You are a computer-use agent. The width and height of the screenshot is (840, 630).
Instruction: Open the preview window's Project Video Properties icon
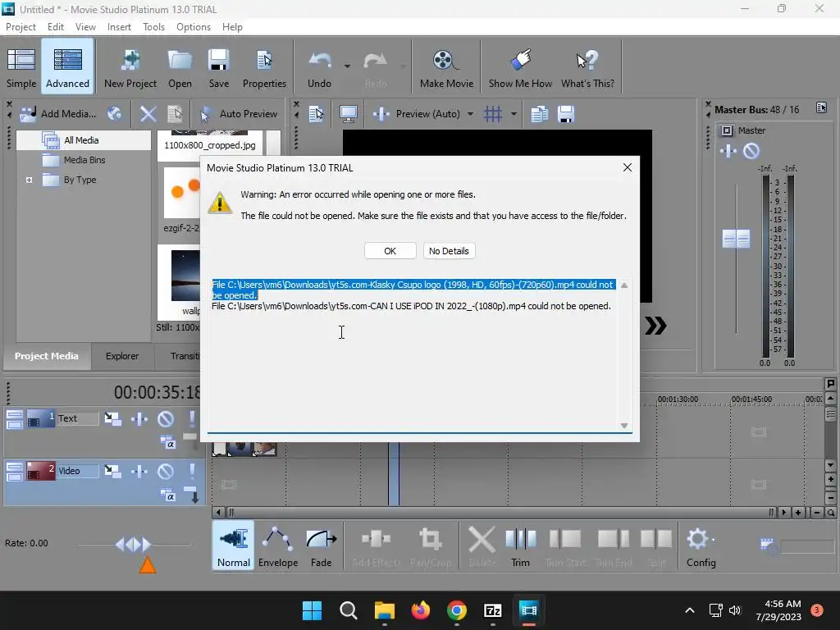(317, 113)
